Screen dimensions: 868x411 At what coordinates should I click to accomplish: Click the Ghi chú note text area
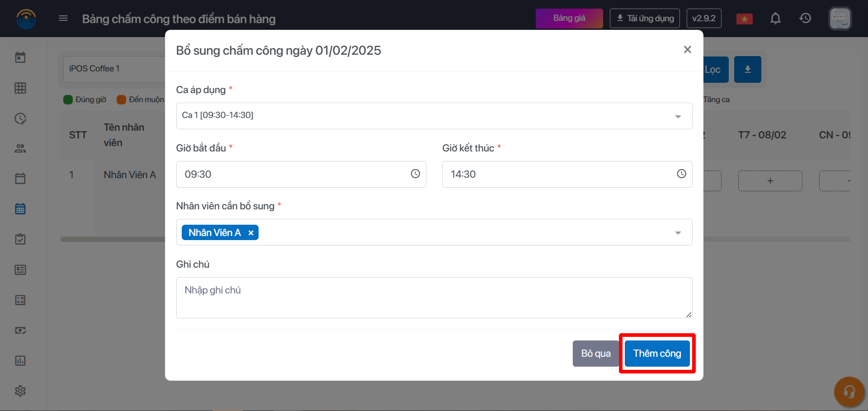pos(434,298)
